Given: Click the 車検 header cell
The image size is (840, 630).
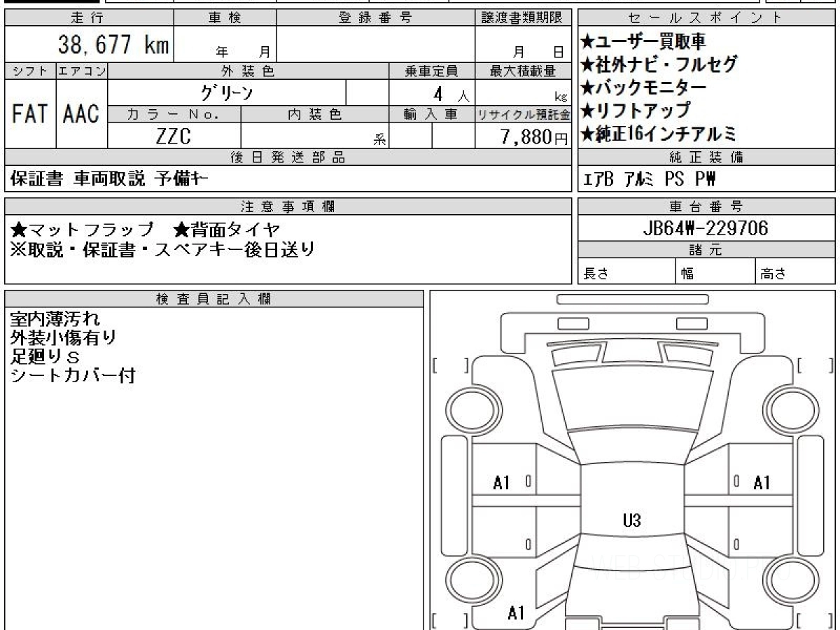Looking at the screenshot, I should click(225, 18).
